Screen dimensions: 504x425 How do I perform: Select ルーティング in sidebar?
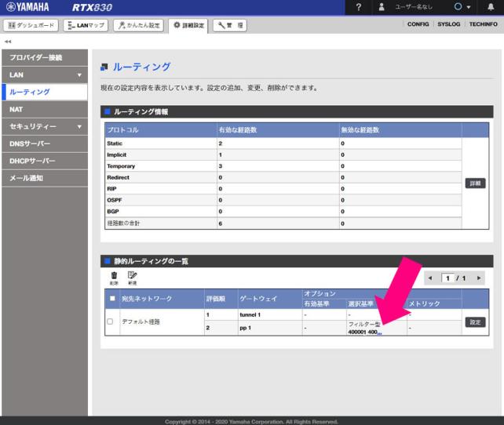tap(45, 92)
